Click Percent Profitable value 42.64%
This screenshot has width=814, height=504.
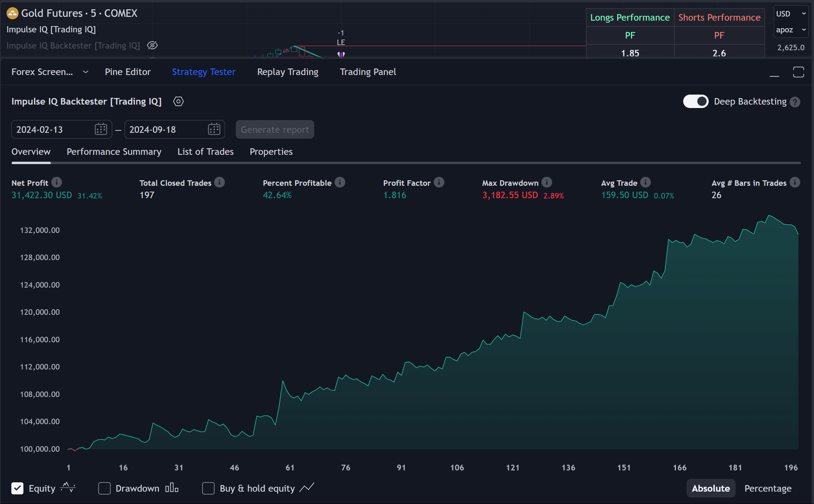[277, 195]
